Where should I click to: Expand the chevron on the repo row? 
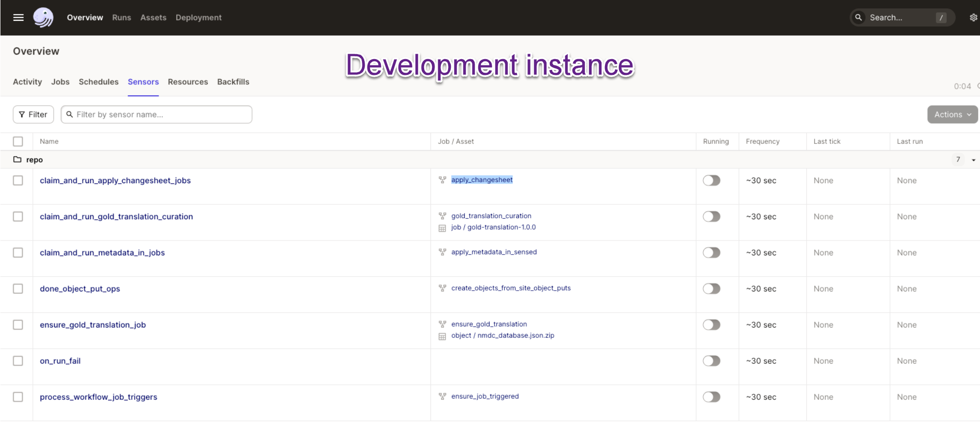(x=973, y=160)
